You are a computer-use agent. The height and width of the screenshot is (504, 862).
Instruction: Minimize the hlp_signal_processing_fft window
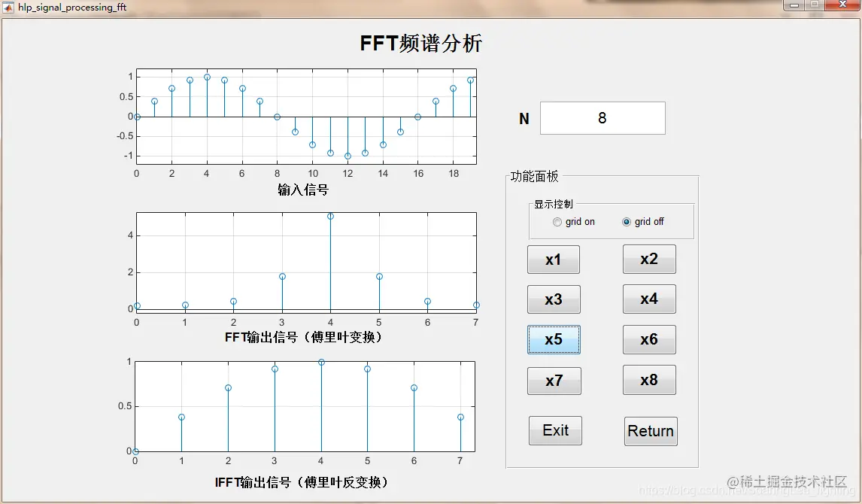click(794, 5)
